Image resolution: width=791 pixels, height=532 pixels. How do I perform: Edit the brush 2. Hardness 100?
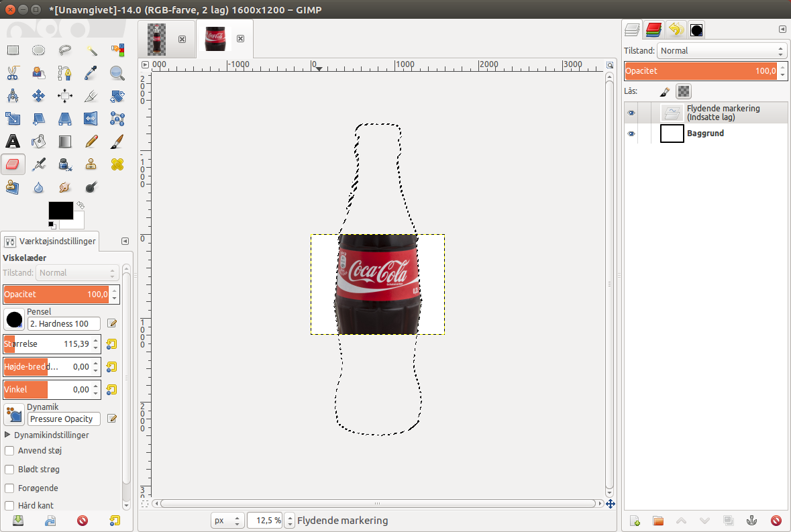pos(112,323)
